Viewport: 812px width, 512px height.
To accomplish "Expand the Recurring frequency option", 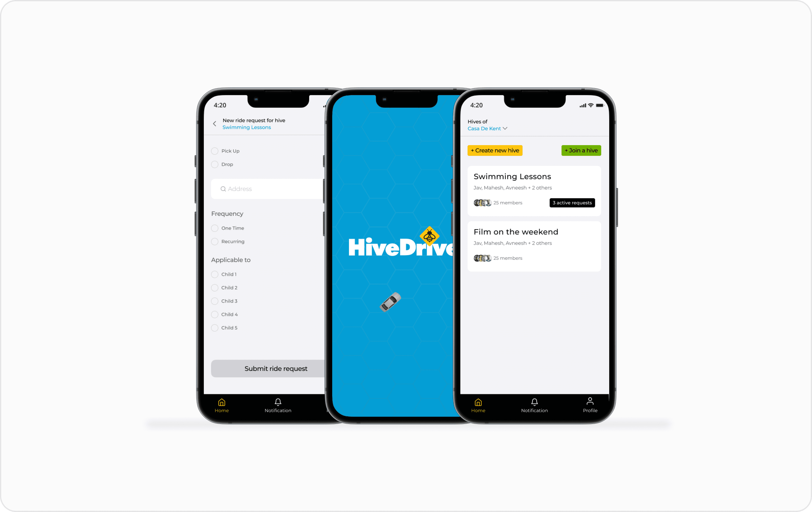I will tap(214, 241).
